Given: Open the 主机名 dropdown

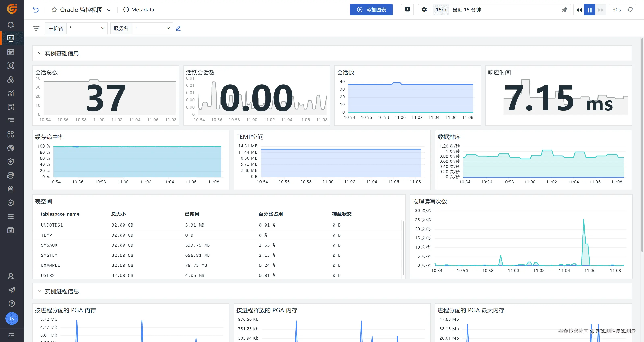Looking at the screenshot, I should tap(87, 28).
